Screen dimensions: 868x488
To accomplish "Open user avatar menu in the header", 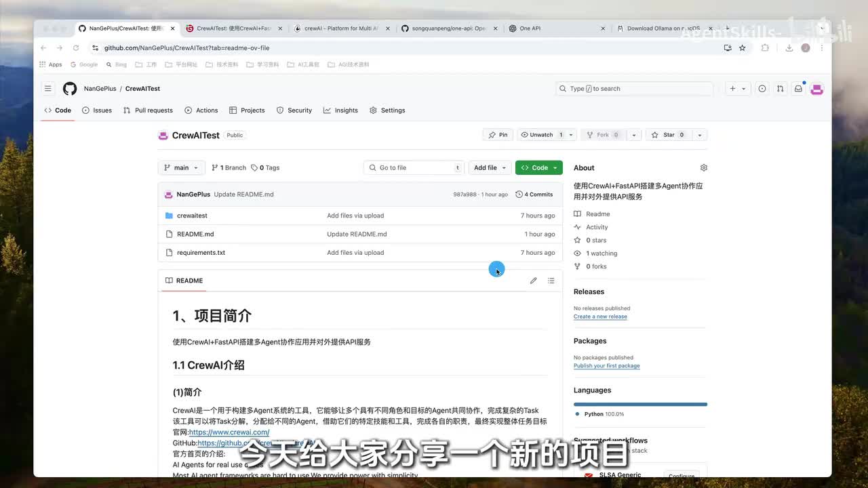I will point(817,89).
